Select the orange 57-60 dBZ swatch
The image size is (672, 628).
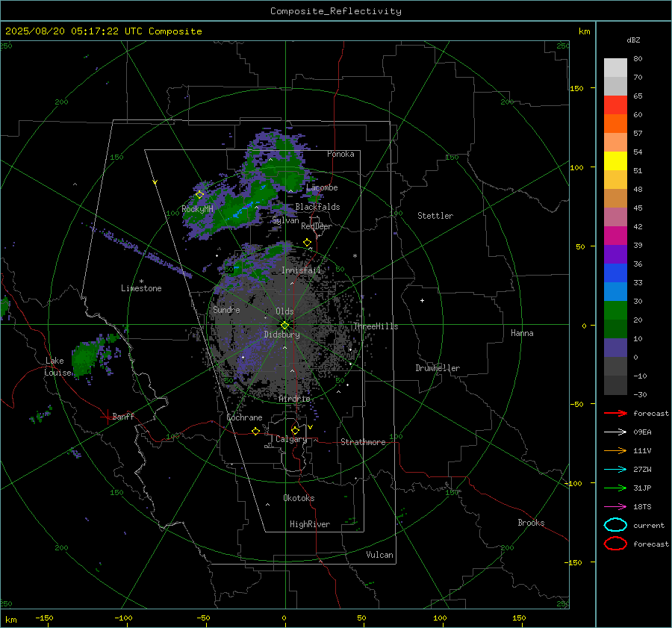[x=615, y=124]
